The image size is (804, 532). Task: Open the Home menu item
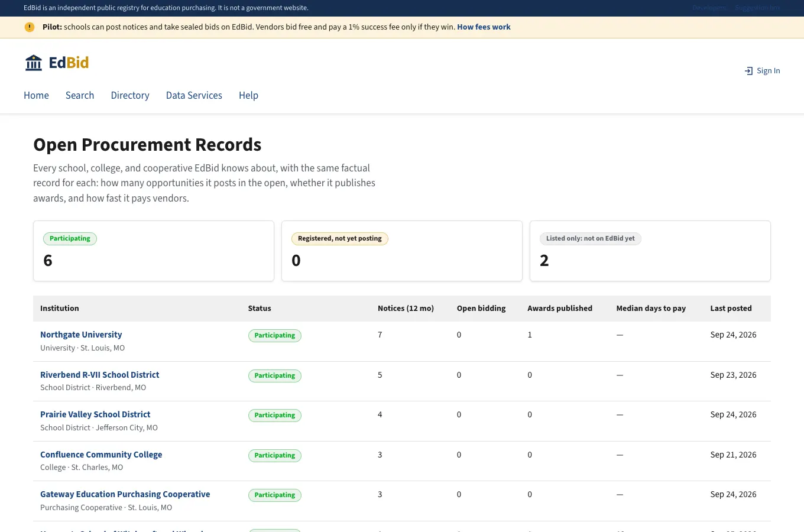(x=36, y=95)
